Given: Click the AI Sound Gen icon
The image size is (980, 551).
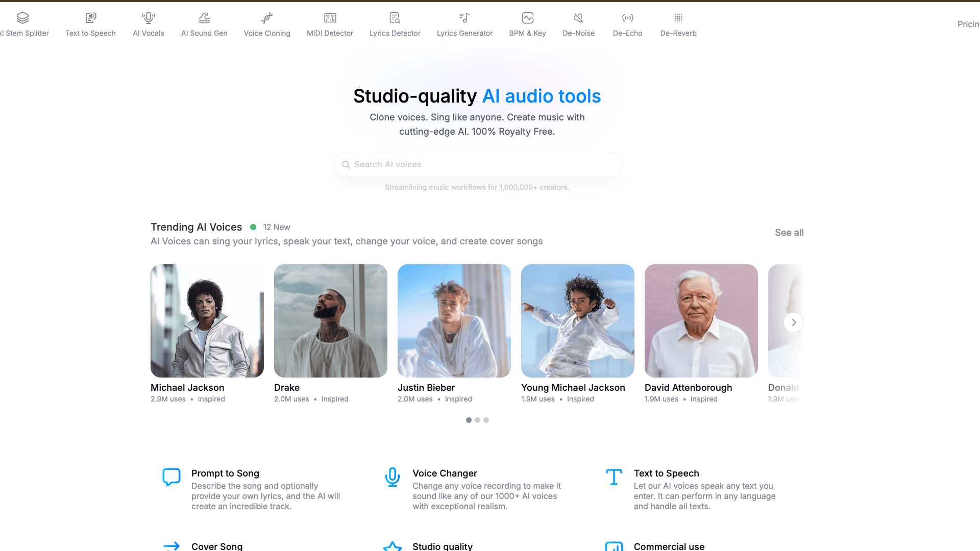Looking at the screenshot, I should tap(204, 18).
